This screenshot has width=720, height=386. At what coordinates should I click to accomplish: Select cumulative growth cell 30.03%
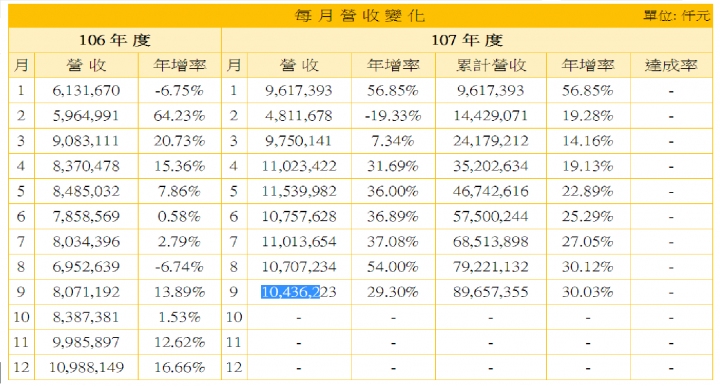pyautogui.click(x=588, y=292)
